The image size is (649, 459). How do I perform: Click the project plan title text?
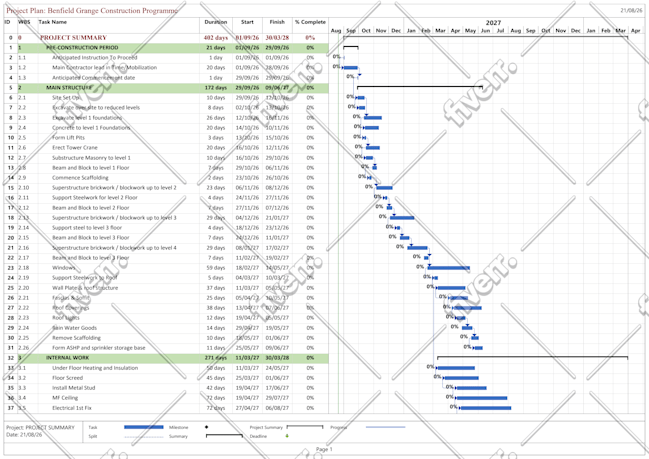coord(92,10)
